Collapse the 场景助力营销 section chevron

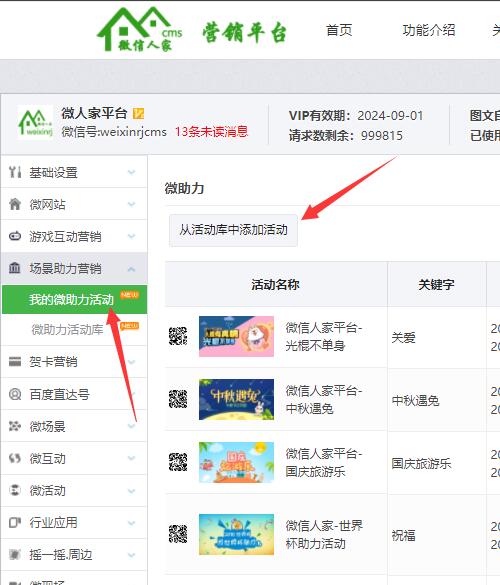[131, 269]
